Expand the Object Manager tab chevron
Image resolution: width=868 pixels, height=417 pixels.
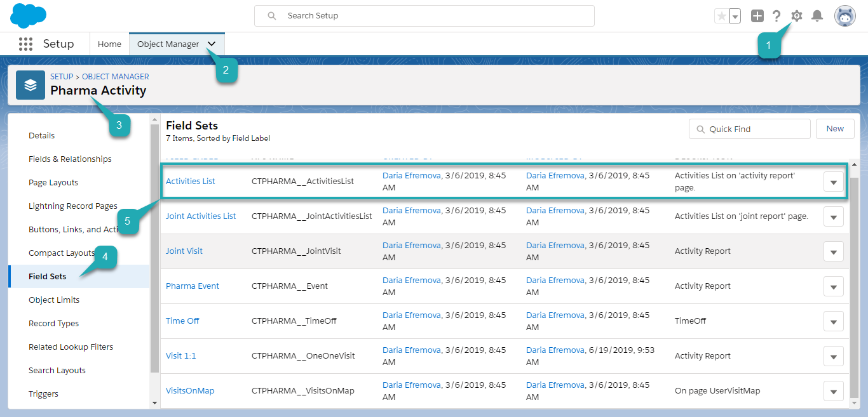(x=212, y=44)
